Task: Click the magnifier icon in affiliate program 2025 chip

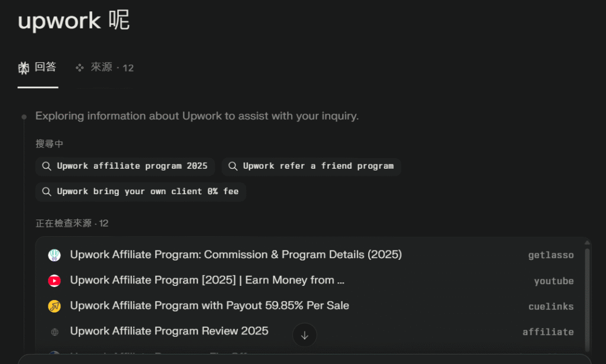Action: tap(47, 166)
